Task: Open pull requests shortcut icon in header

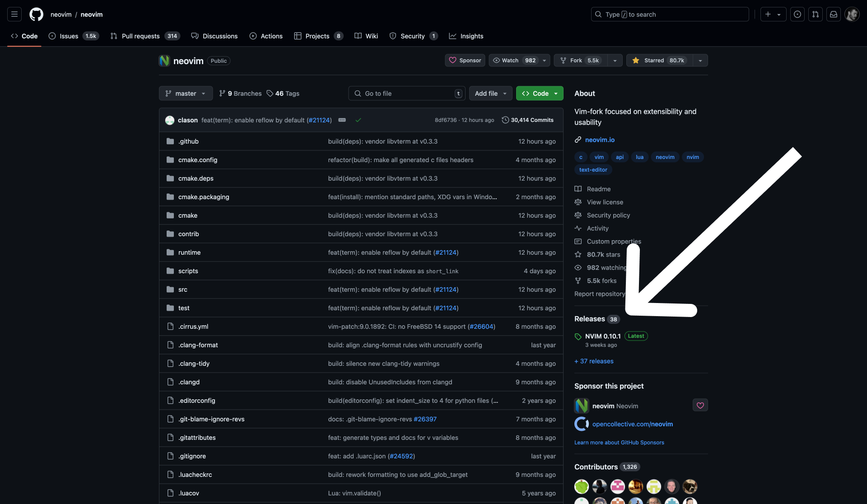Action: (816, 14)
